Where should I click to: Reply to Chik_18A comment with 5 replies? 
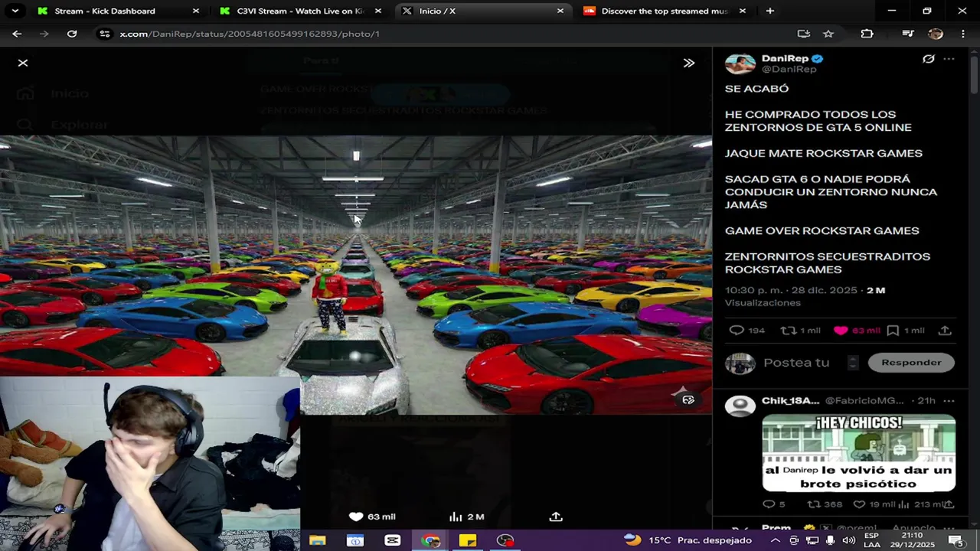pyautogui.click(x=773, y=504)
